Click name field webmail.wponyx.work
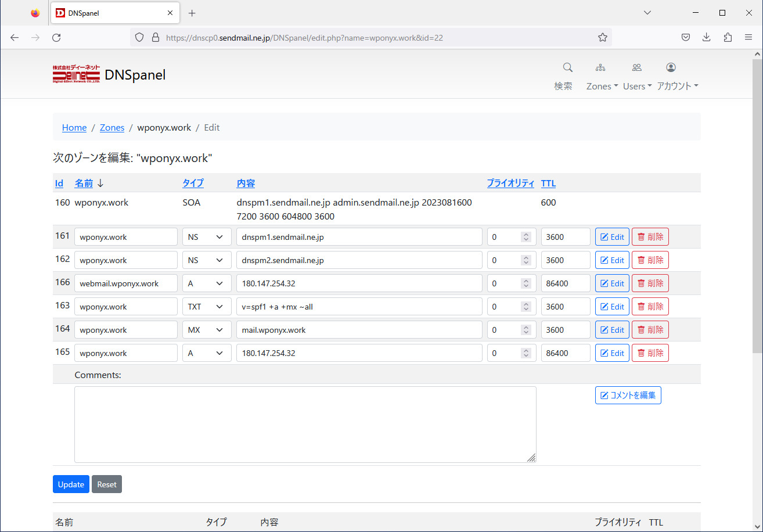 126,283
